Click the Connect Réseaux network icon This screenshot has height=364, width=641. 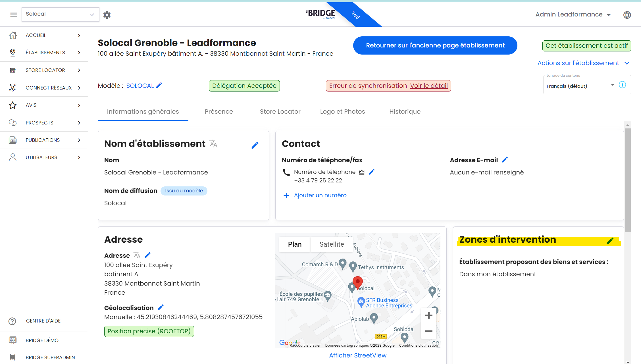13,88
